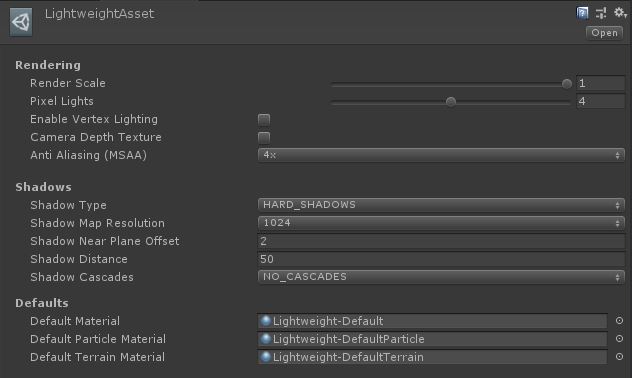Screen dimensions: 632x378
Task: Open the Shadow Map Resolution dropdown
Action: (441, 223)
